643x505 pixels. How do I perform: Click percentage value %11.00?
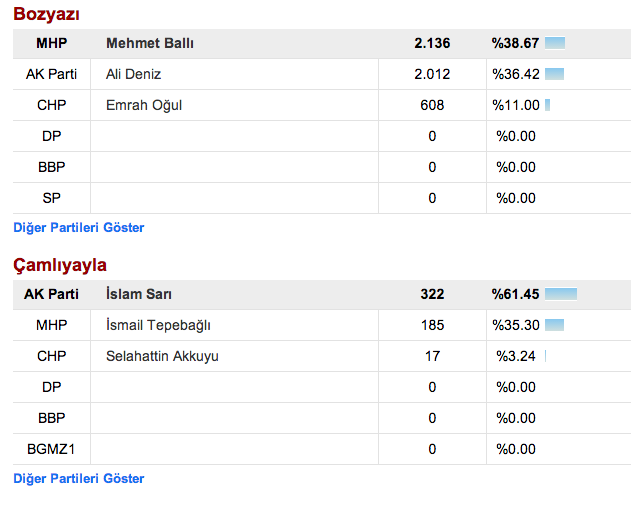[516, 105]
